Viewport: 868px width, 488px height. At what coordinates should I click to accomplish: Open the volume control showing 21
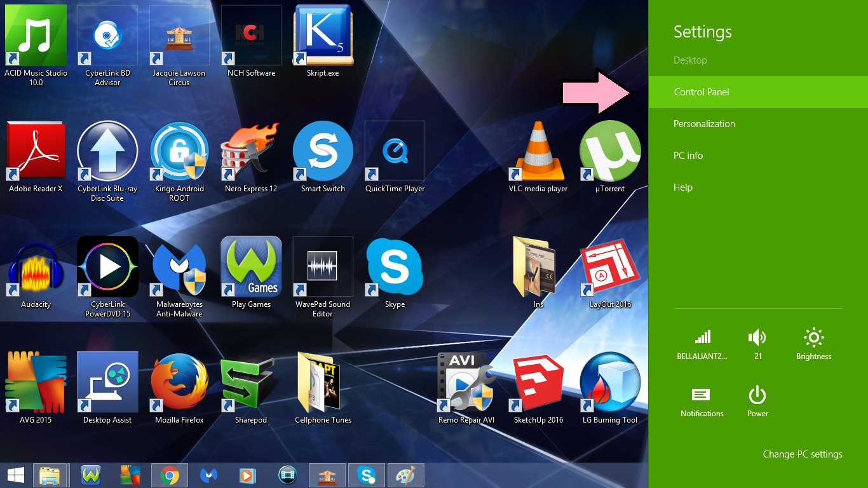coord(757,344)
